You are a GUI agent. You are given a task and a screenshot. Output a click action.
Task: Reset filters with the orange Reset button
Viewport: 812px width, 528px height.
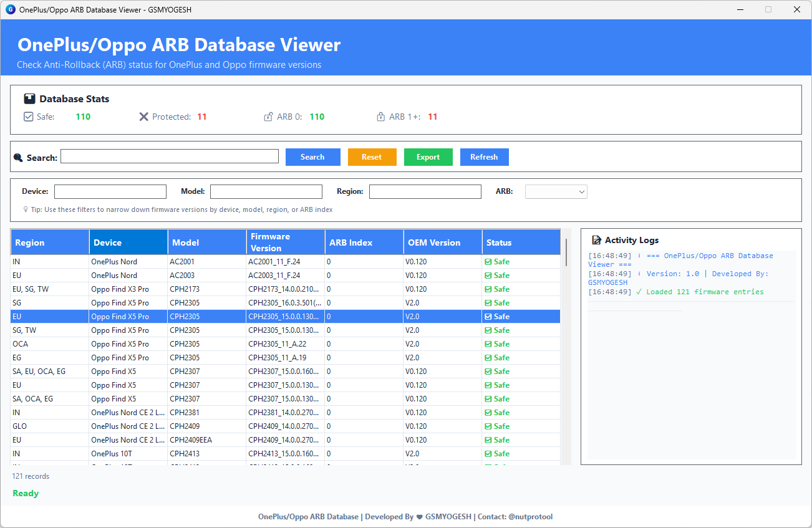tap(372, 157)
